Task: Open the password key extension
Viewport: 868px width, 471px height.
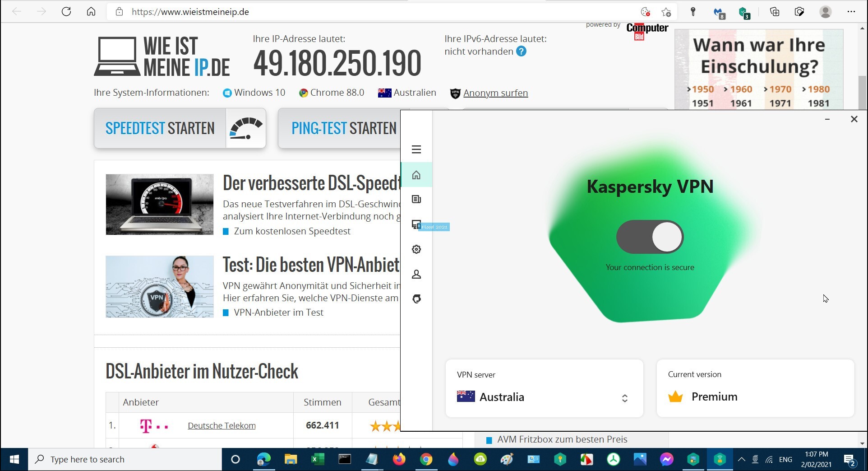Action: (x=693, y=12)
